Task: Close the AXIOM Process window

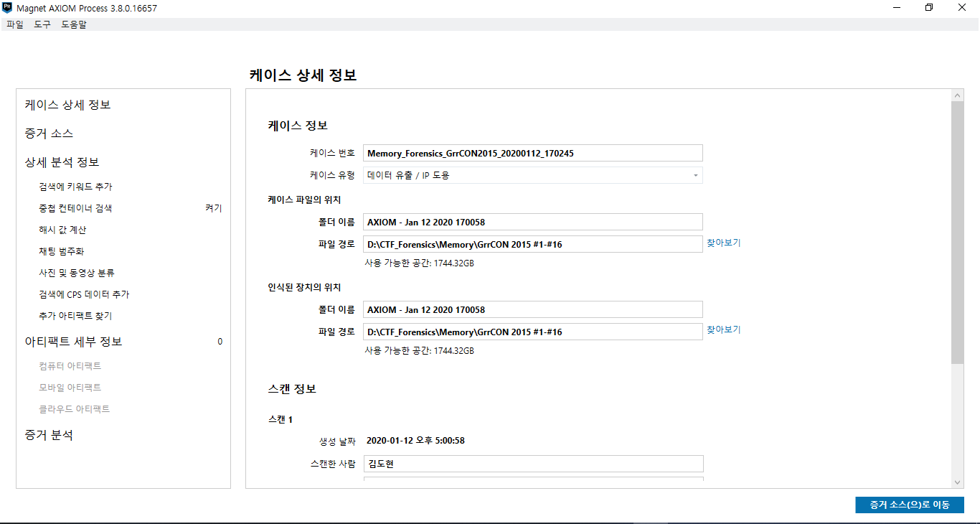Action: (962, 8)
